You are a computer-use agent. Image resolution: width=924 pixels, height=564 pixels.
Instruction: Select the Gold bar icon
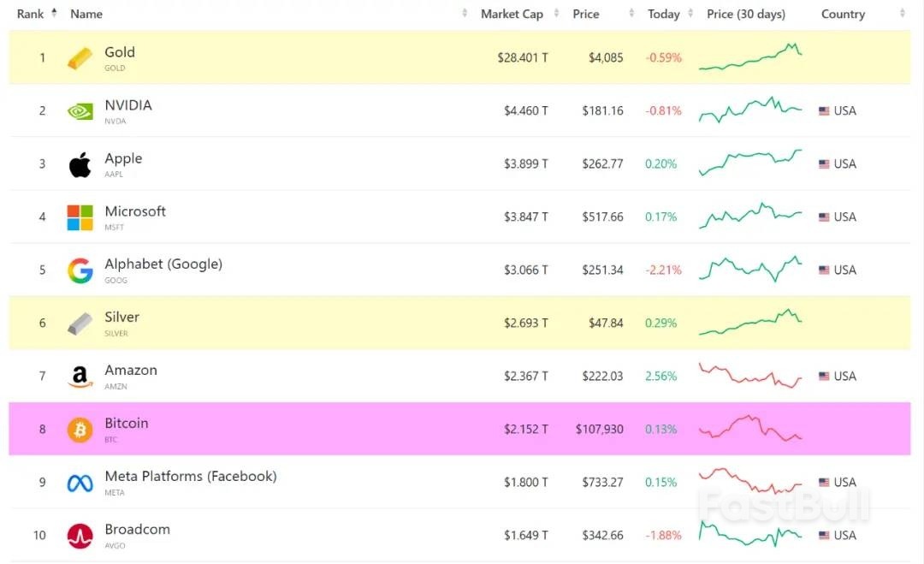point(79,57)
